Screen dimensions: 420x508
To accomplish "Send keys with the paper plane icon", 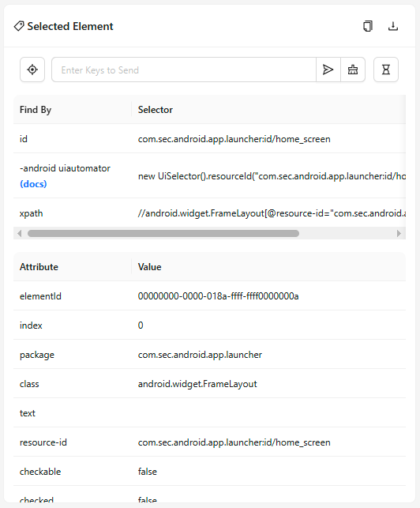I will (328, 70).
